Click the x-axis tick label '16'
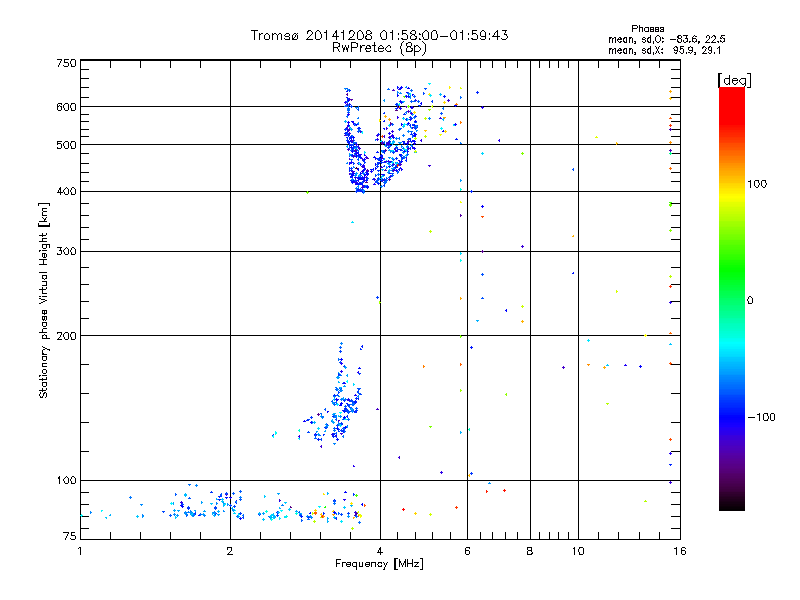The image size is (800, 600). [x=680, y=551]
